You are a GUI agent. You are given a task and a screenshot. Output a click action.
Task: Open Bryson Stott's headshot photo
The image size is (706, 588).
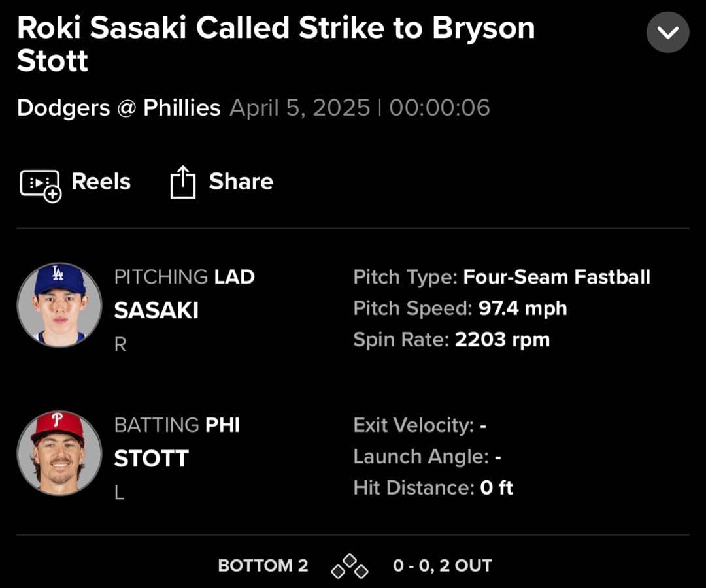pos(59,453)
